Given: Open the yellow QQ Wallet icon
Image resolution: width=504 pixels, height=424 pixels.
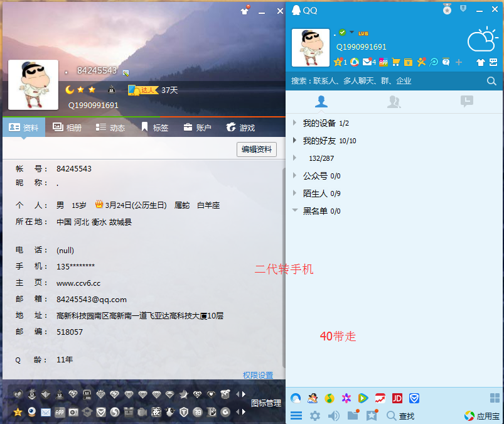Looking at the screenshot, I should pos(408,62).
